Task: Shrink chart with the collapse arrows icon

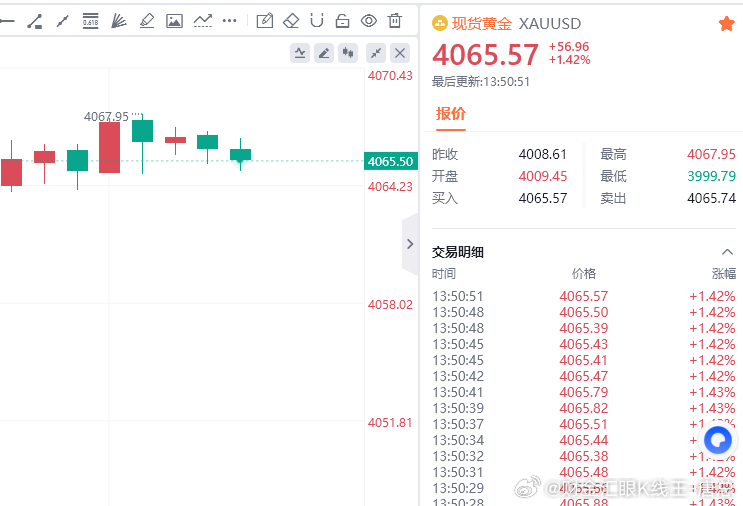Action: click(376, 53)
